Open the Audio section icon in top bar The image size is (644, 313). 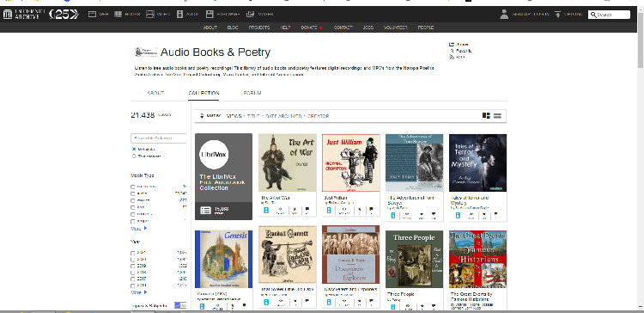pyautogui.click(x=179, y=15)
